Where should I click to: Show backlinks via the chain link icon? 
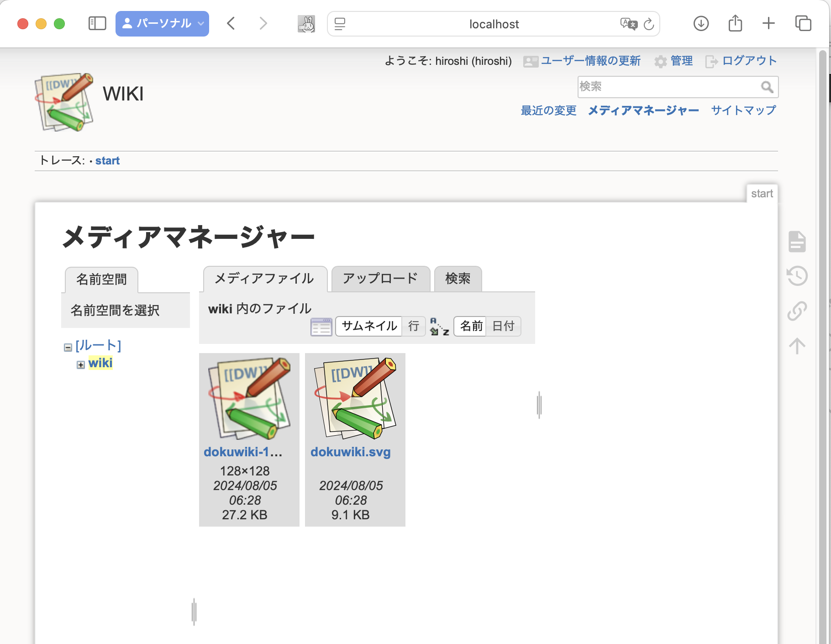point(797,311)
